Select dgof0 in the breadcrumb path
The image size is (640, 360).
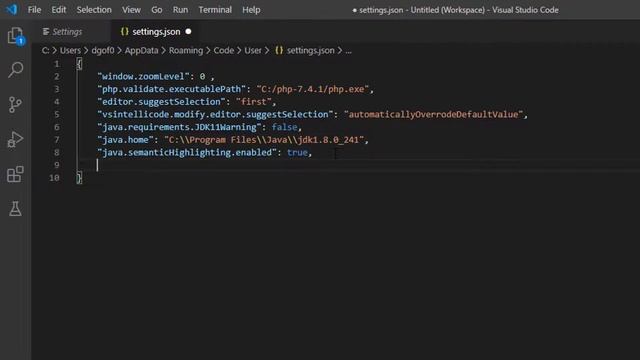pyautogui.click(x=103, y=51)
